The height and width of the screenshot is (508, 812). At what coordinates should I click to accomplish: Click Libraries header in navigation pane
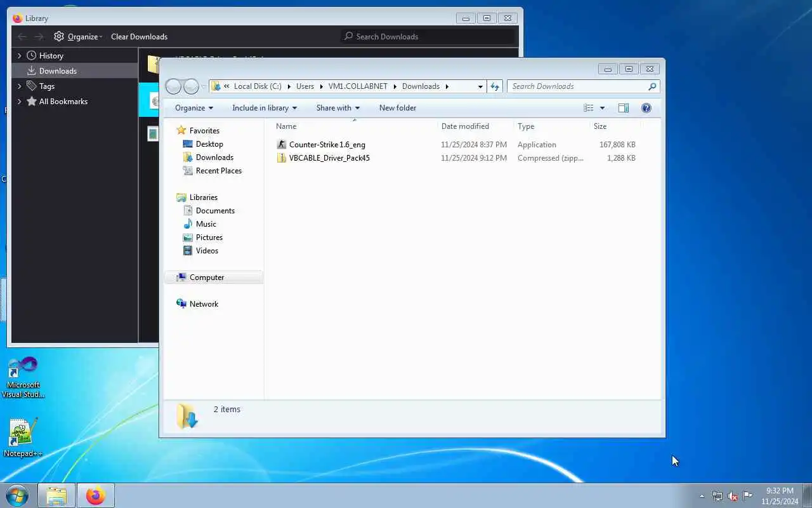(x=197, y=197)
